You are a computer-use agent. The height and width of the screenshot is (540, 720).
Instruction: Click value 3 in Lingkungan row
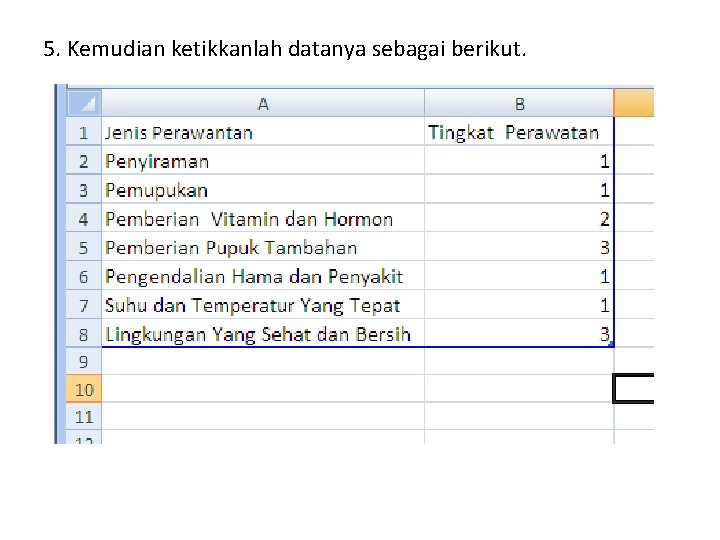519,334
